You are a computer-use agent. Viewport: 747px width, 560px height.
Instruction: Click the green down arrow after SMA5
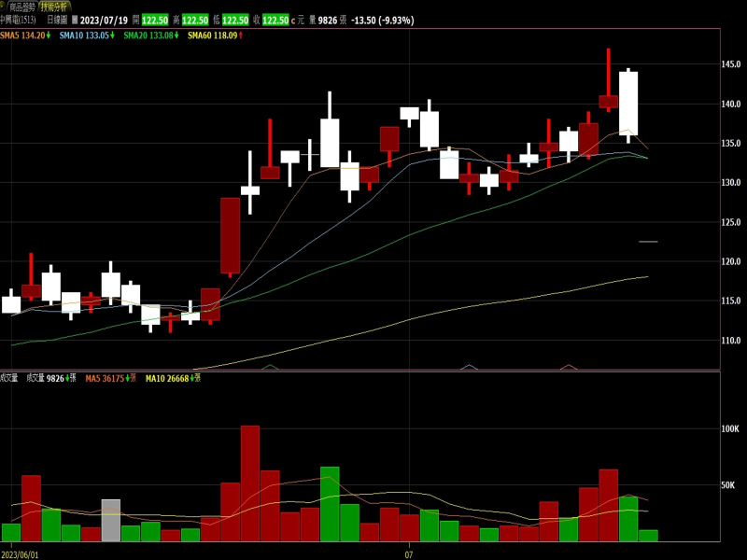[48, 35]
